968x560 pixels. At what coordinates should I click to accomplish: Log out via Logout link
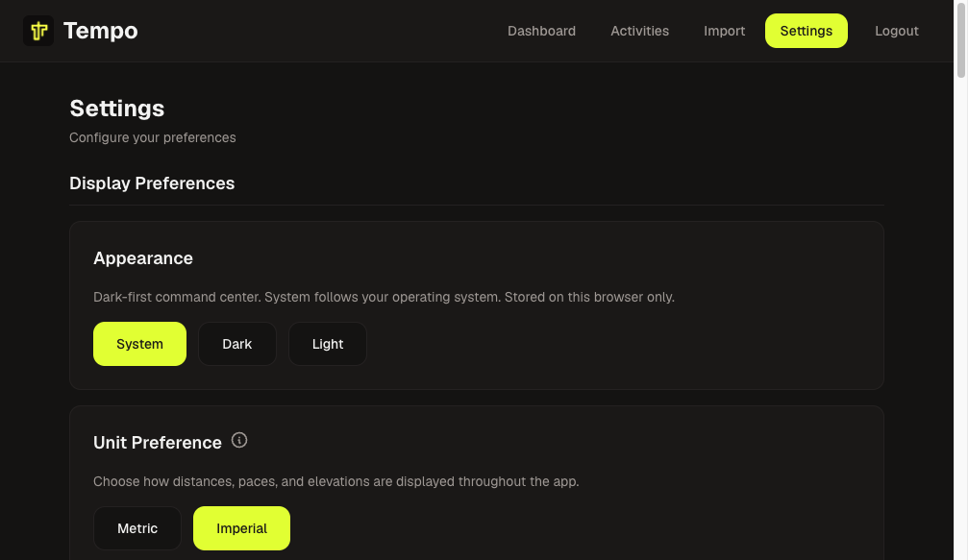tap(897, 31)
